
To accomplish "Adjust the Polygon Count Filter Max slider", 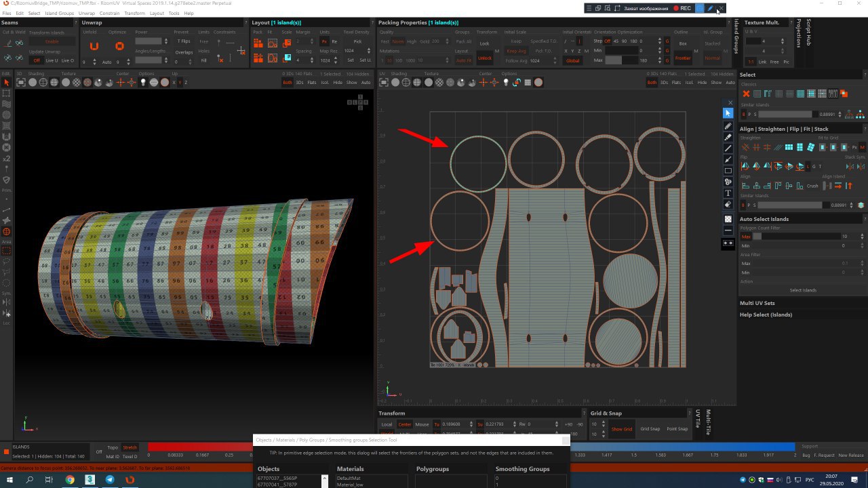I will (797, 237).
